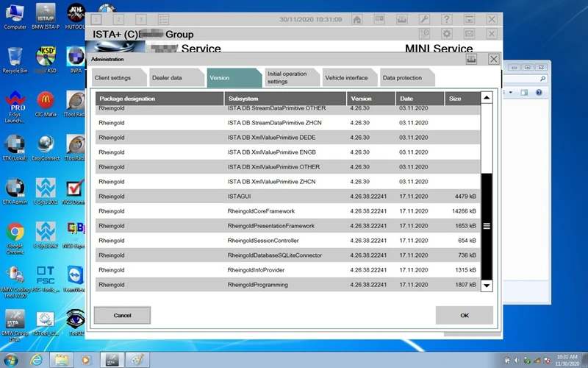Open the home icon in ISTA toolbar
The width and height of the screenshot is (588, 368).
point(357,20)
